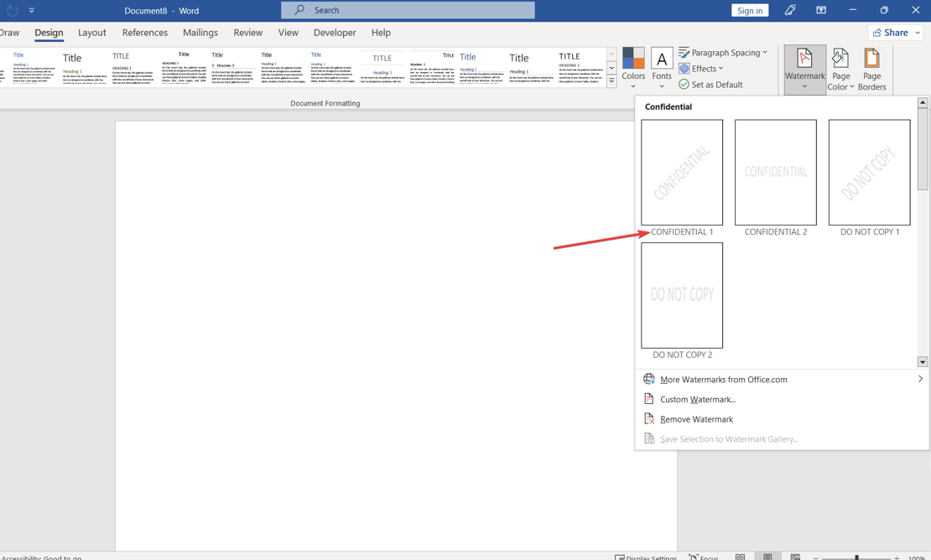Click the 'Document Formatting' group label
Viewport: 931px width, 560px height.
point(325,103)
